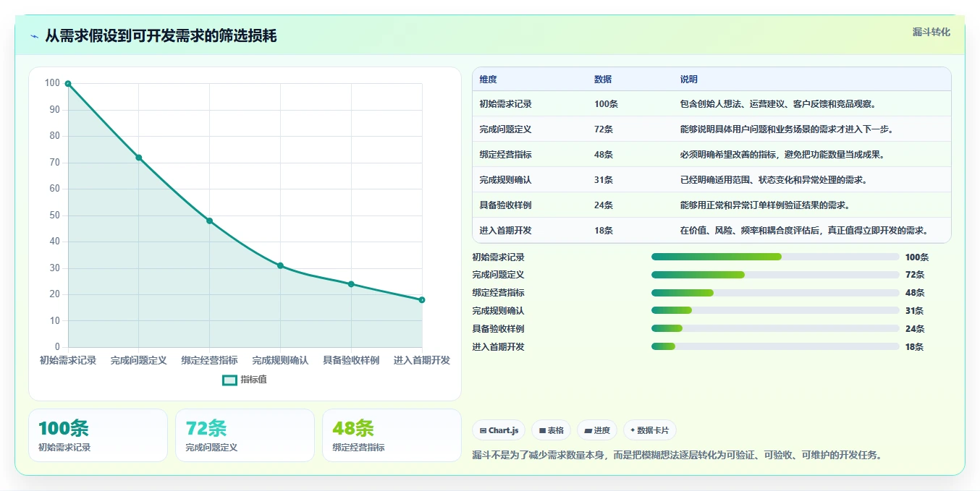Click the 100条 初始需求记录 stat card
The height and width of the screenshot is (491, 980).
[98, 435]
